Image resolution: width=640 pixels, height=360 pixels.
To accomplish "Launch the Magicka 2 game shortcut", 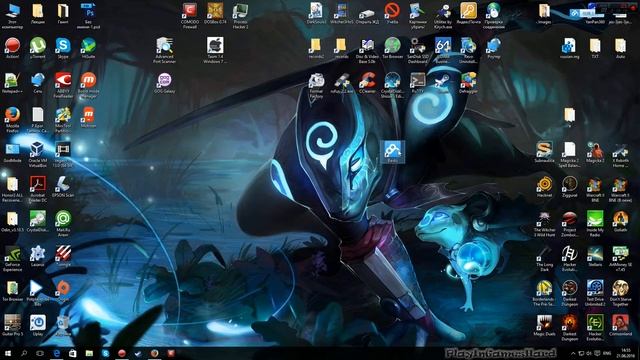I will [x=595, y=152].
